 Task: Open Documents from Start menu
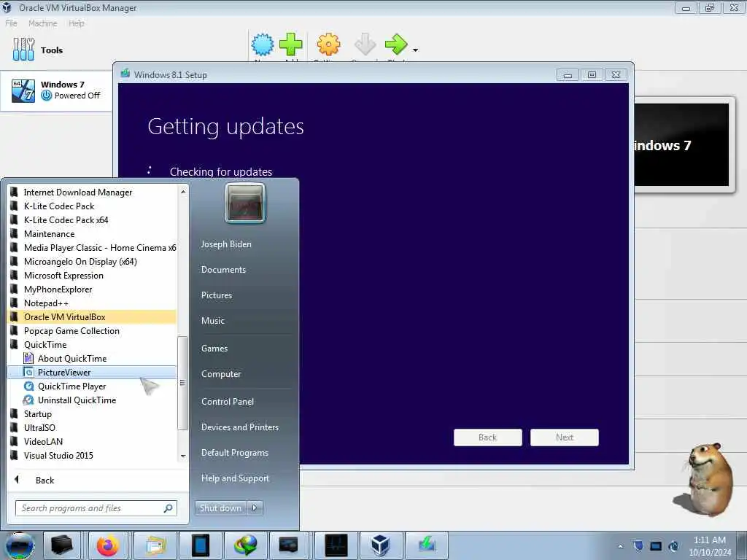click(223, 270)
